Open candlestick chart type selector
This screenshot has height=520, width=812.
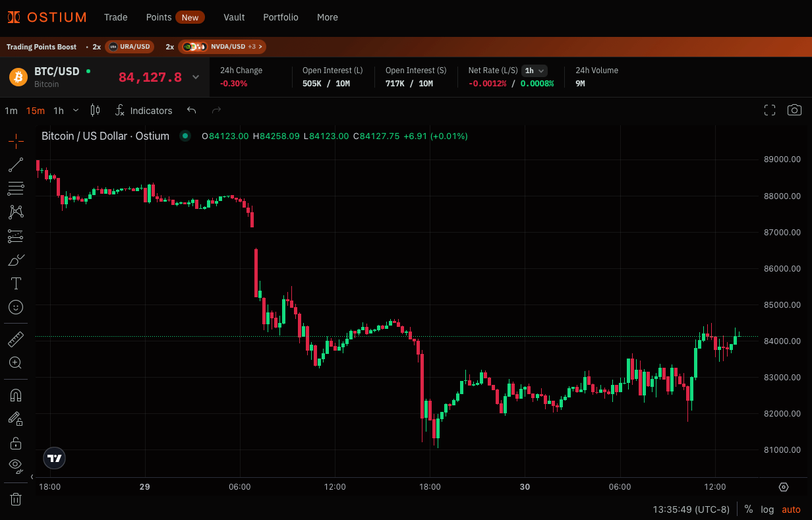(x=95, y=110)
